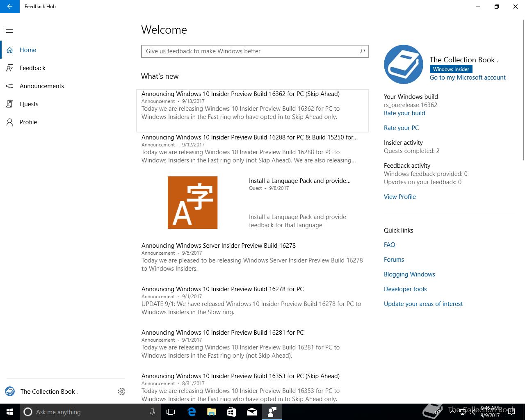
Task: Click The Collection Book account in sidebar
Action: tap(49, 392)
